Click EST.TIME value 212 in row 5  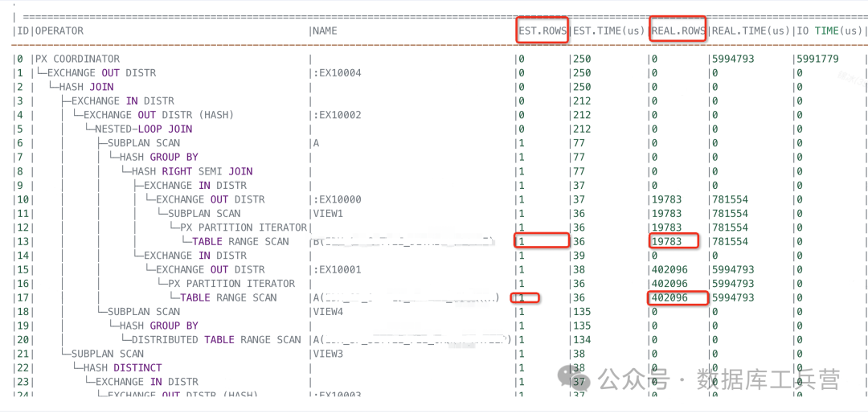tap(582, 129)
